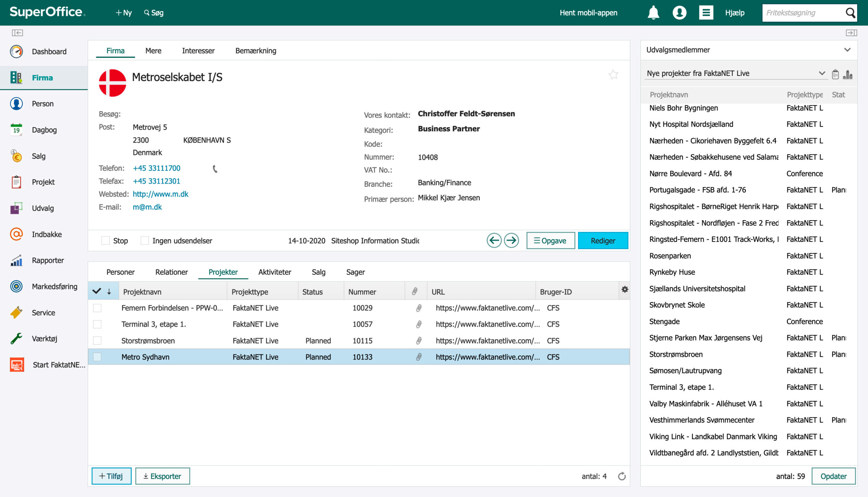This screenshot has width=868, height=497.
Task: Click the phone call icon next to Telefon
Action: click(215, 169)
